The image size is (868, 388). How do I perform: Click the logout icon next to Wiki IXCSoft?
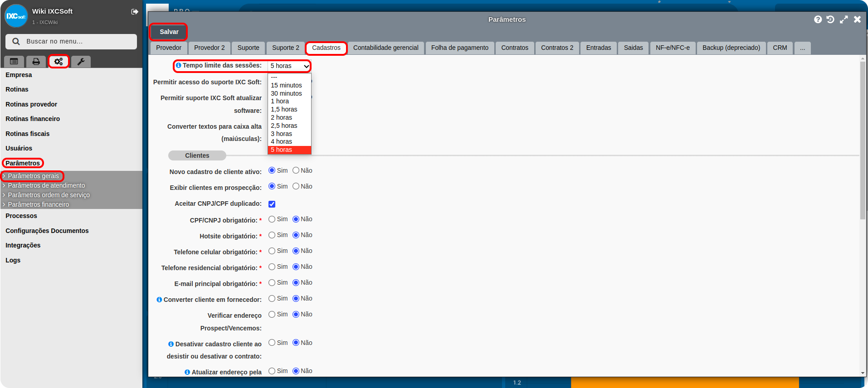(135, 12)
